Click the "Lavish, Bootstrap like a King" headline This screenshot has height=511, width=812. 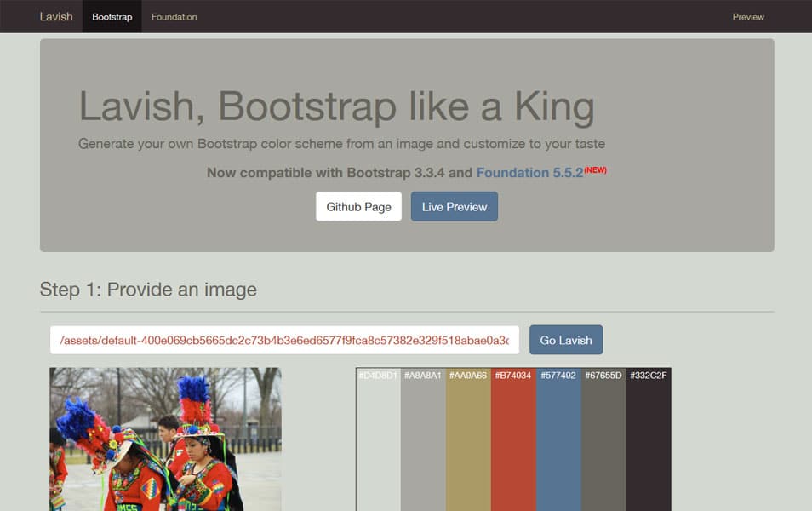(336, 107)
